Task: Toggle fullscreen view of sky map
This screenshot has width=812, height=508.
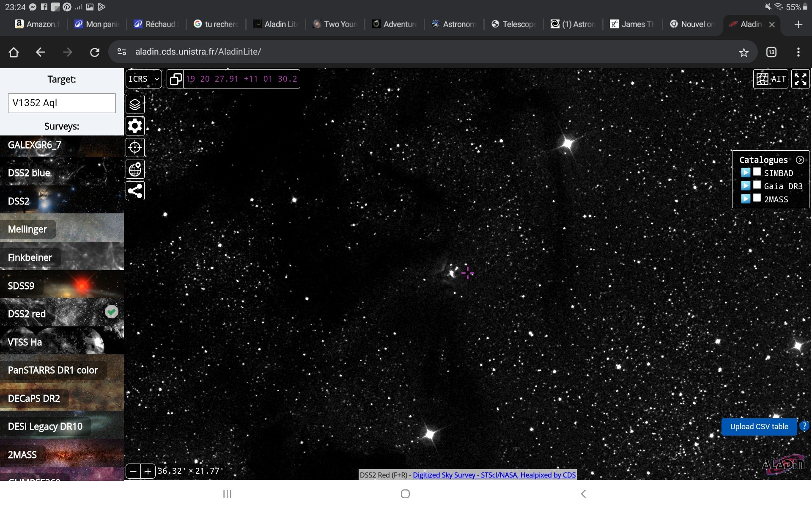Action: (800, 79)
